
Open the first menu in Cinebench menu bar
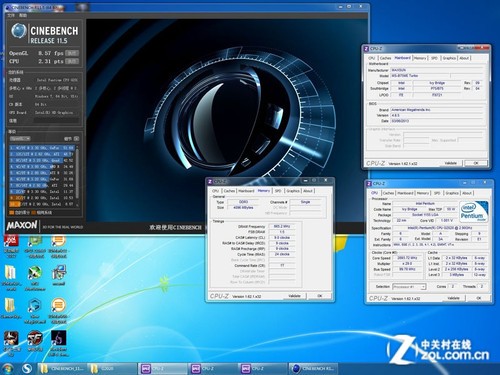(11, 15)
